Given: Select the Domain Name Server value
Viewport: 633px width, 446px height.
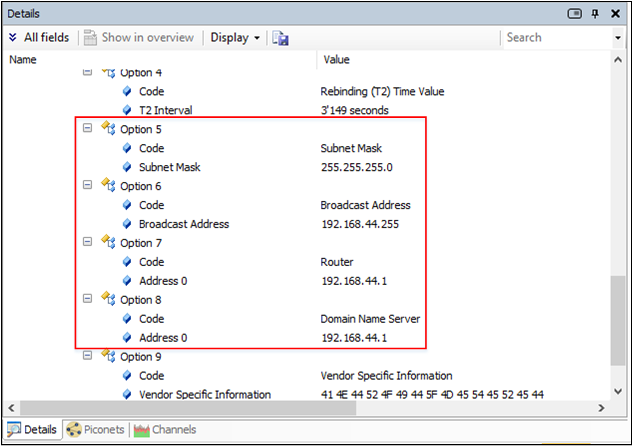Looking at the screenshot, I should coord(370,319).
